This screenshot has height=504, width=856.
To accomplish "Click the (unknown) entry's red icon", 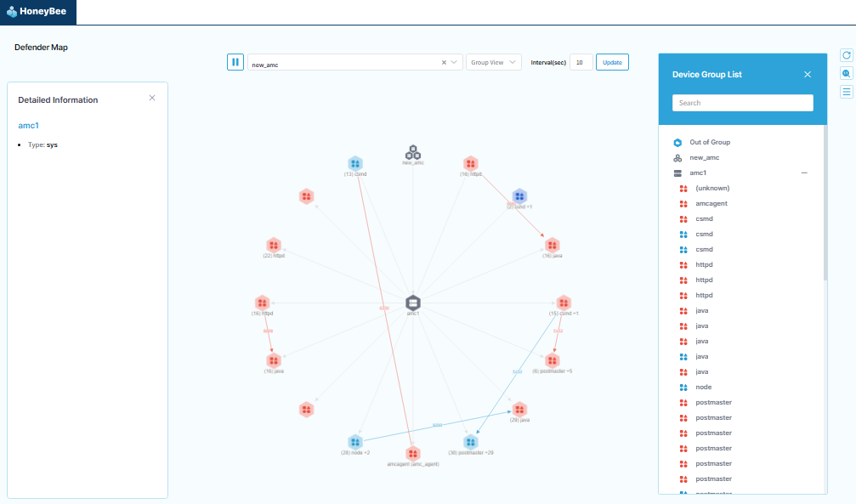I will click(683, 189).
